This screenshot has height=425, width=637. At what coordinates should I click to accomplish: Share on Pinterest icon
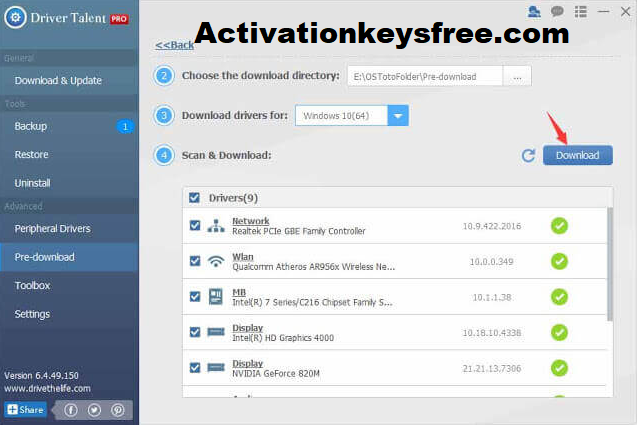[118, 410]
